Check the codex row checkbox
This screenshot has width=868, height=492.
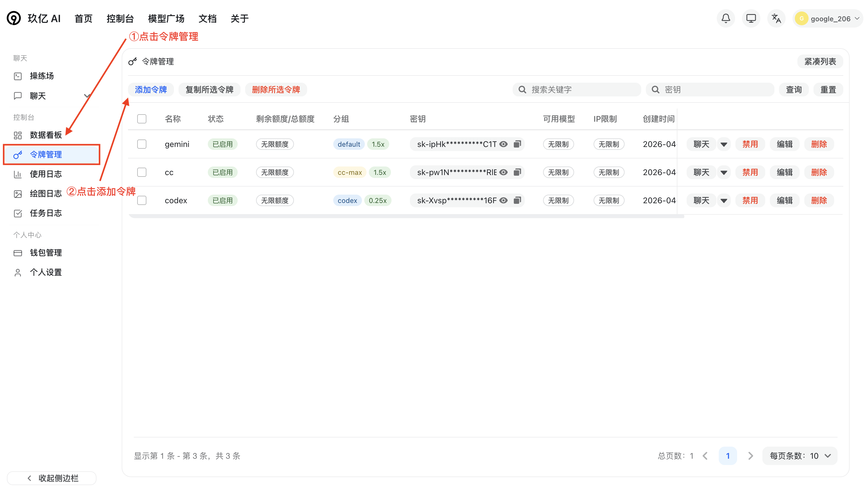142,200
